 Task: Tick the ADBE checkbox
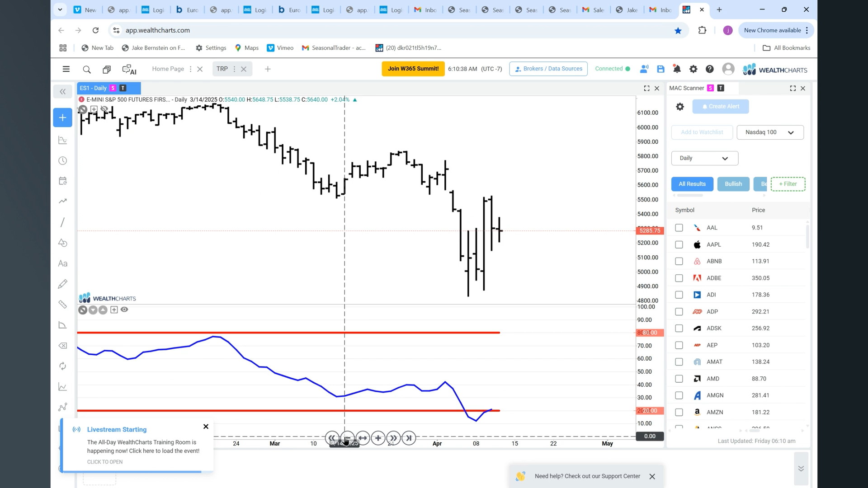pos(679,278)
